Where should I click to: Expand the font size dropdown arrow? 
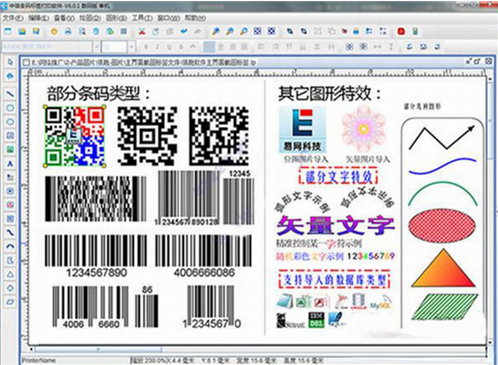(x=132, y=47)
